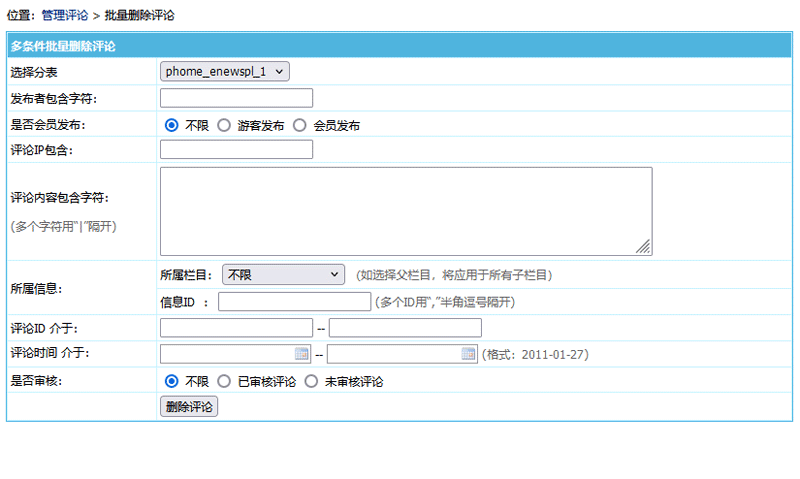Open calendar picker for end comment time
This screenshot has height=479, width=800.
click(x=468, y=354)
